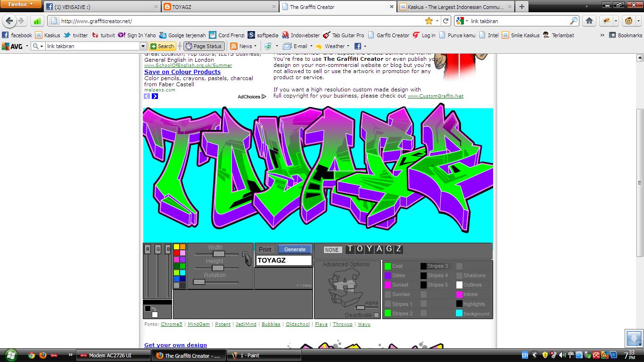Select letter T in the letter selector
This screenshot has height=362, width=644.
(350, 249)
